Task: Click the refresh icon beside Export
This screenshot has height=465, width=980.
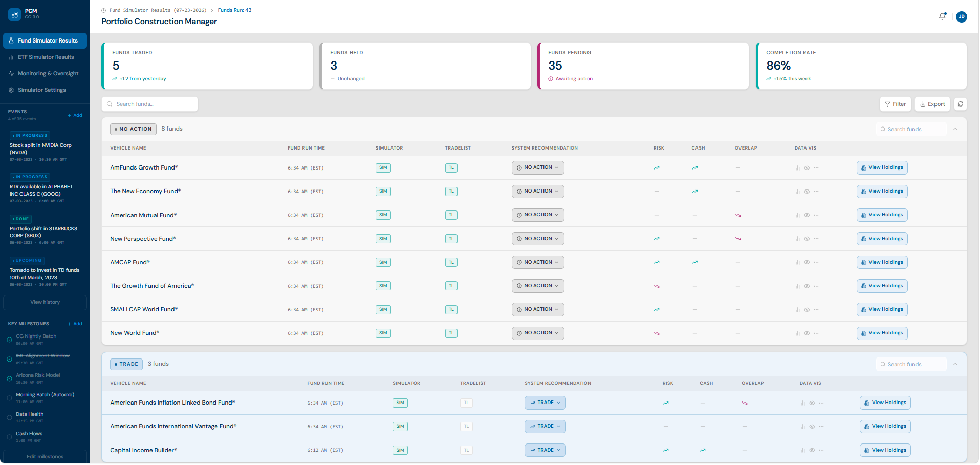Action: (x=961, y=104)
